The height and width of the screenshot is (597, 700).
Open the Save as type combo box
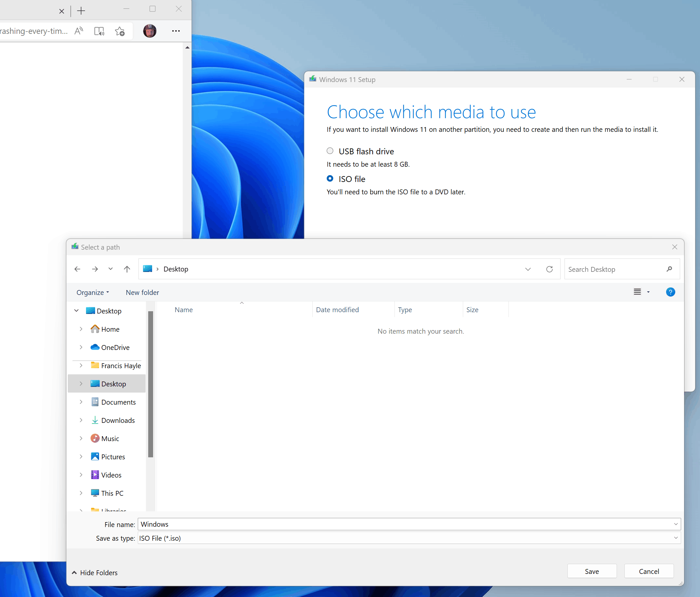(x=409, y=538)
